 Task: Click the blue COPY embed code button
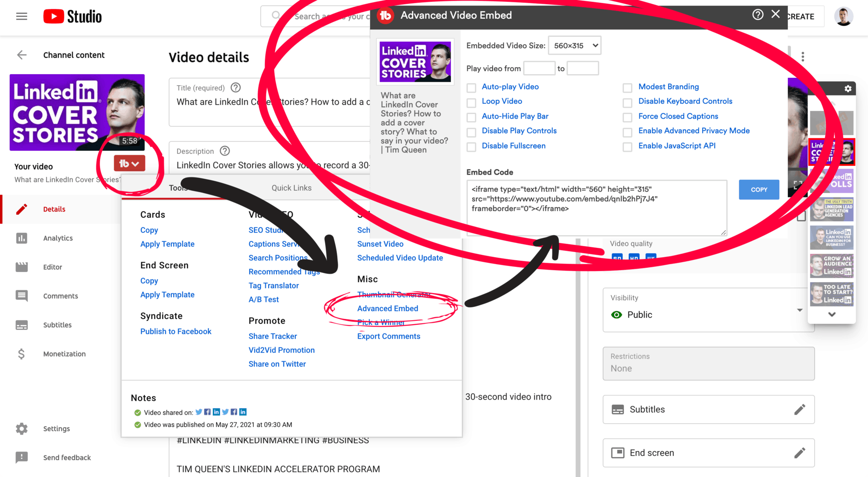[x=759, y=190]
